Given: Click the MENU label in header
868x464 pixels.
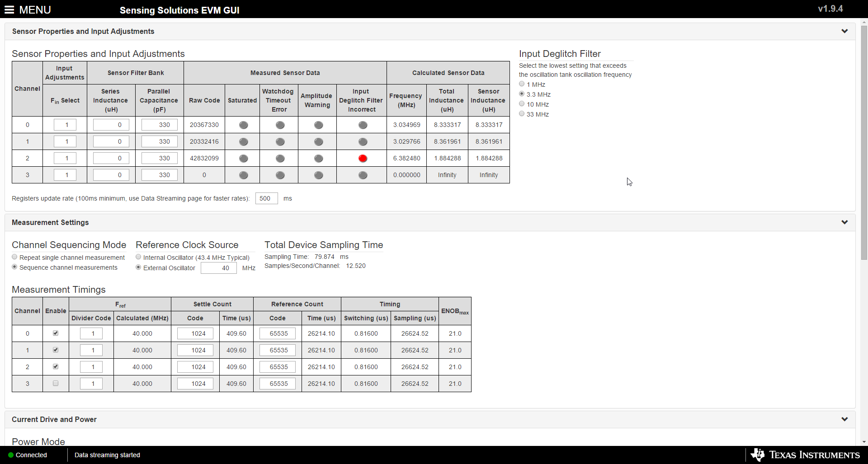Looking at the screenshot, I should (x=35, y=10).
